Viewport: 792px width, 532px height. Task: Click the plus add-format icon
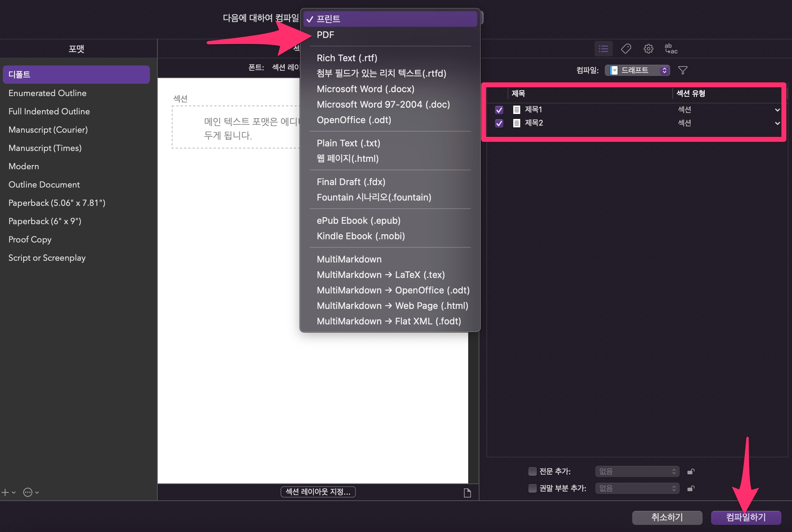[5, 492]
